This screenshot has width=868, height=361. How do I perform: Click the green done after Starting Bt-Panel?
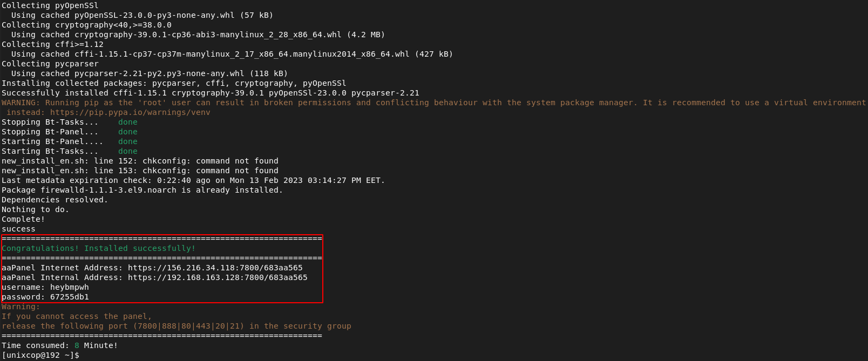click(x=128, y=141)
